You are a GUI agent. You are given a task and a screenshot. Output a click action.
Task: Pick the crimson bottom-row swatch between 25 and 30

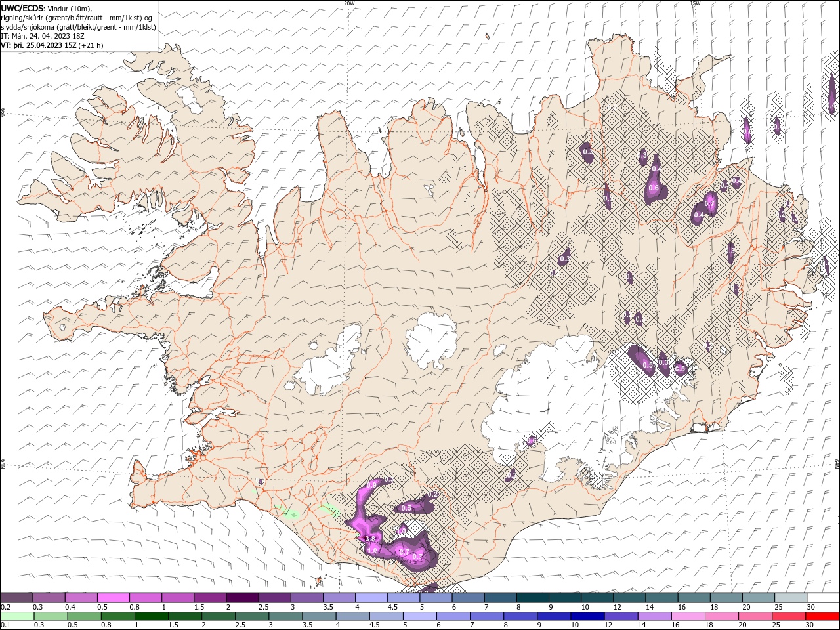click(x=789, y=616)
